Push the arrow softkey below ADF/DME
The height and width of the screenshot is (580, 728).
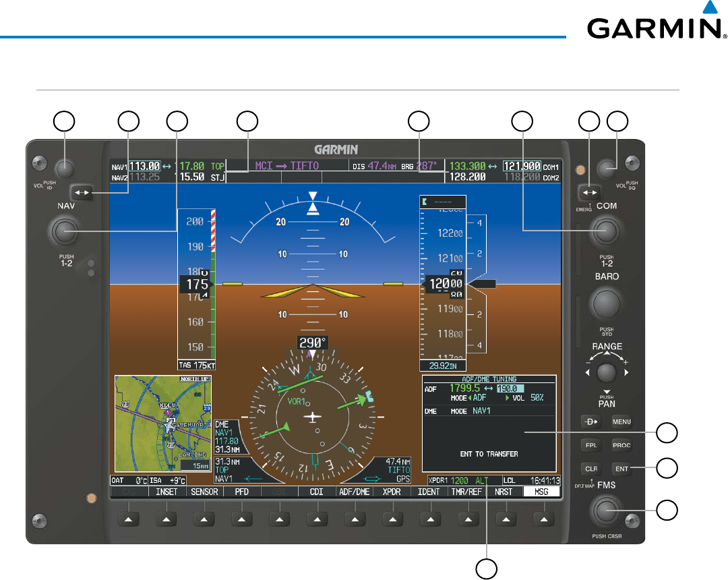coord(355,519)
